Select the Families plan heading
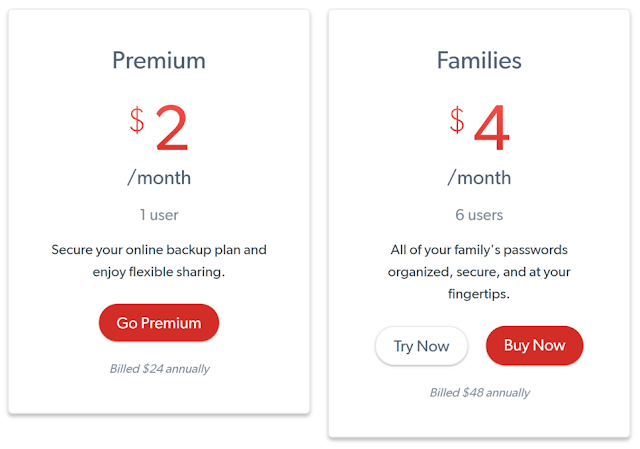Screen dimensions: 640x449 click(479, 60)
